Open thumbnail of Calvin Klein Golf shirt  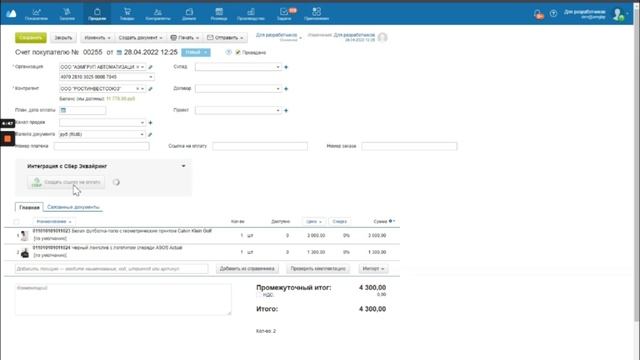click(x=24, y=235)
